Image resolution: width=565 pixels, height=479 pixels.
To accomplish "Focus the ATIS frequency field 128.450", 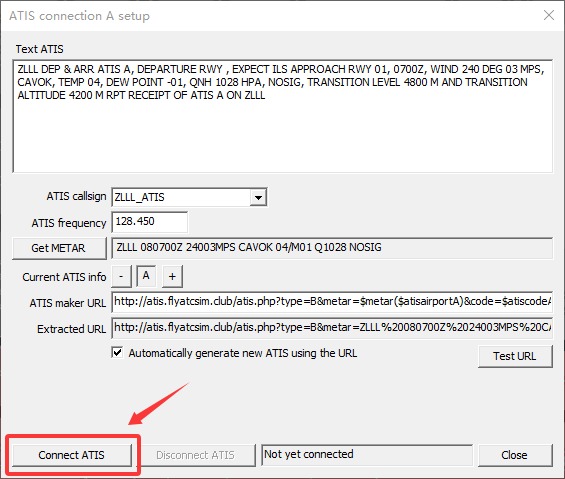I will coord(150,222).
